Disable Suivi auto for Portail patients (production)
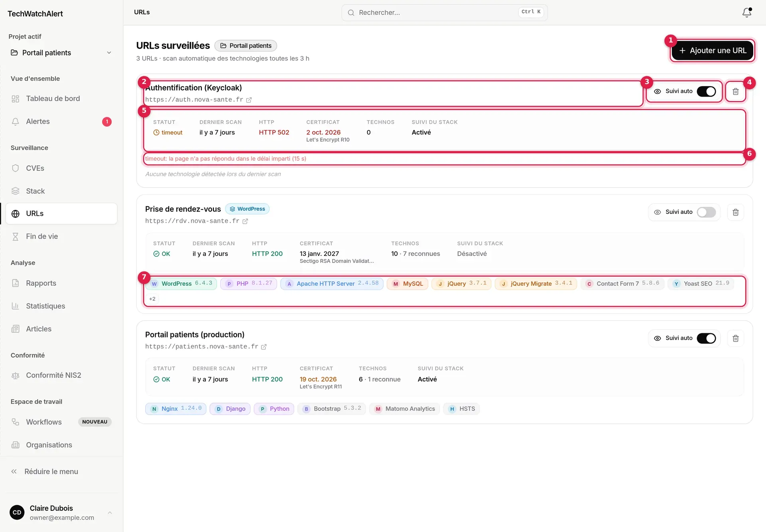Image resolution: width=766 pixels, height=532 pixels. pyautogui.click(x=706, y=338)
